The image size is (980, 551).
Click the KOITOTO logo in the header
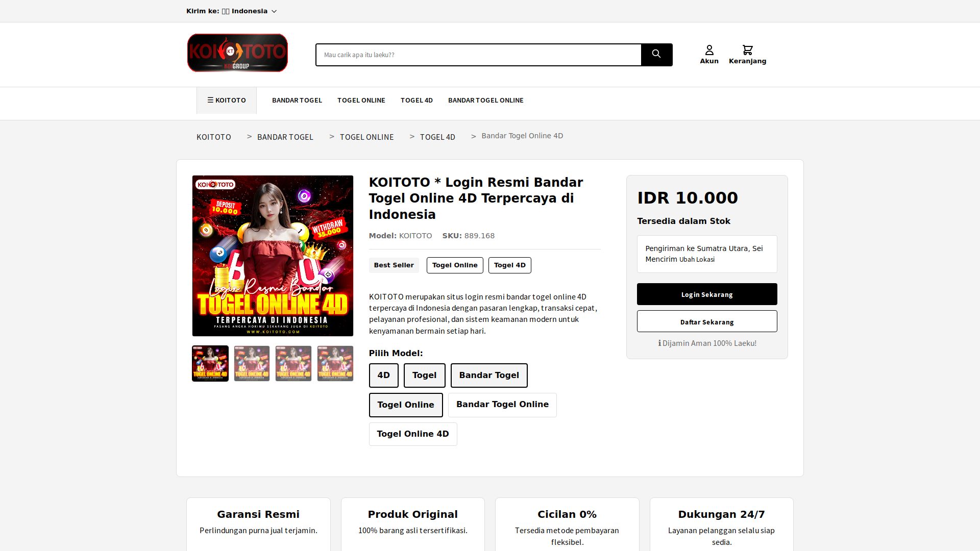point(237,53)
